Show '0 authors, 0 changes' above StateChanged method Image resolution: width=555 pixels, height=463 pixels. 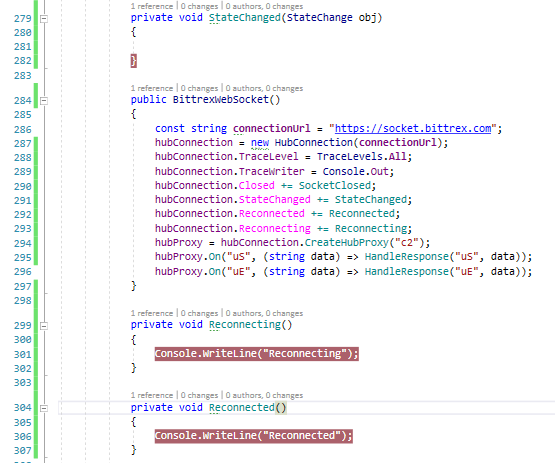tap(264, 6)
